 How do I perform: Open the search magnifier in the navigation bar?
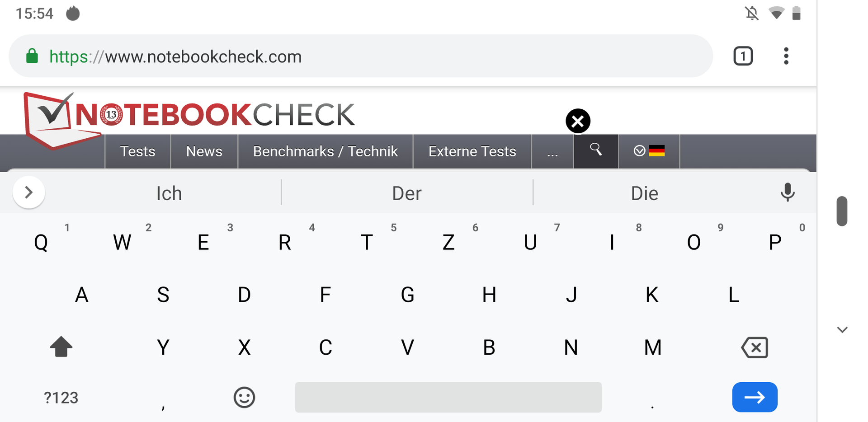[595, 151]
